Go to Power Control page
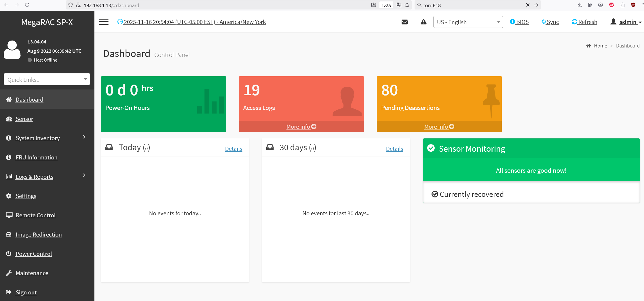 tap(34, 254)
